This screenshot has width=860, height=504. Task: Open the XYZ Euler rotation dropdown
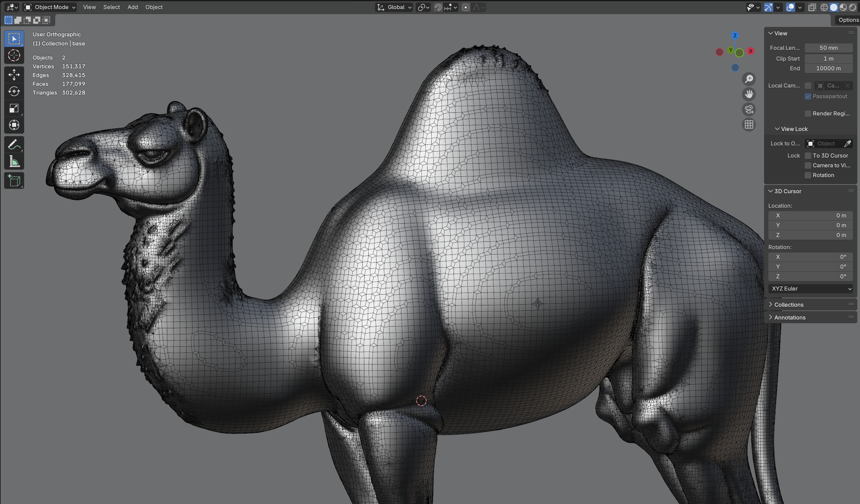(810, 289)
